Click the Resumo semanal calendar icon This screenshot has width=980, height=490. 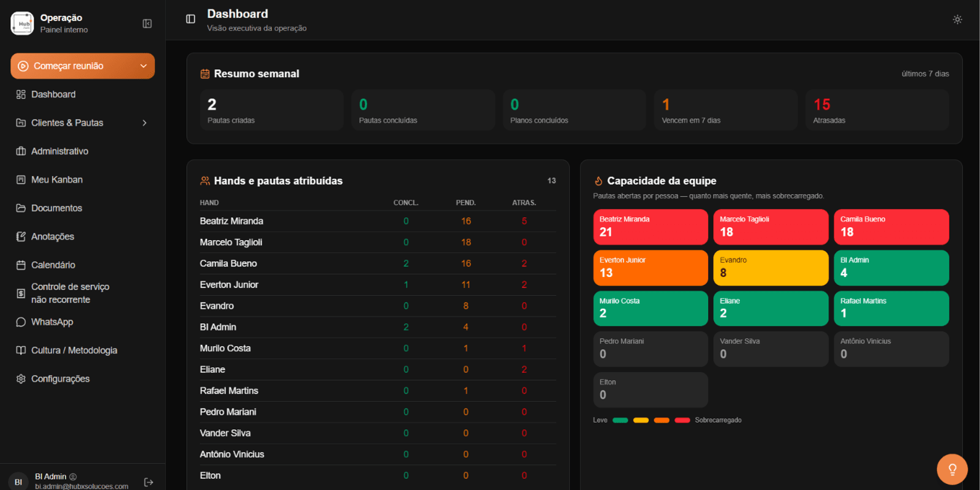(x=205, y=74)
